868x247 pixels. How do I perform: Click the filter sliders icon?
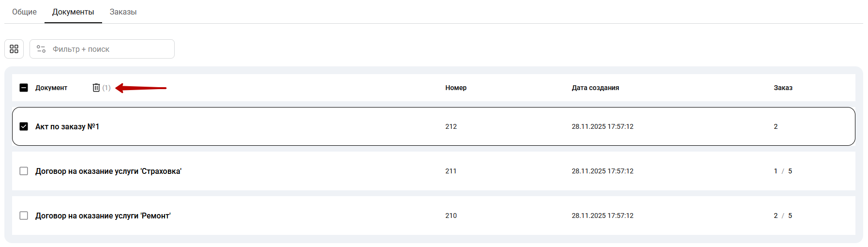click(x=41, y=49)
